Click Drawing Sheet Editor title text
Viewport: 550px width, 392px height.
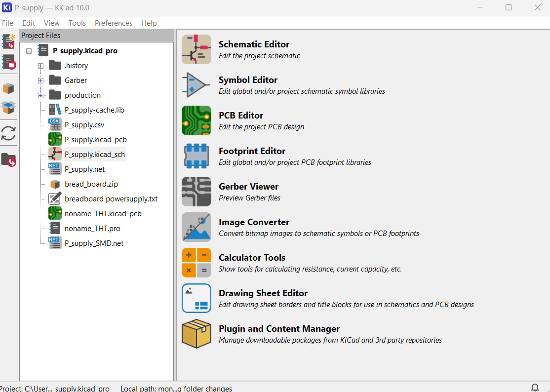click(263, 293)
